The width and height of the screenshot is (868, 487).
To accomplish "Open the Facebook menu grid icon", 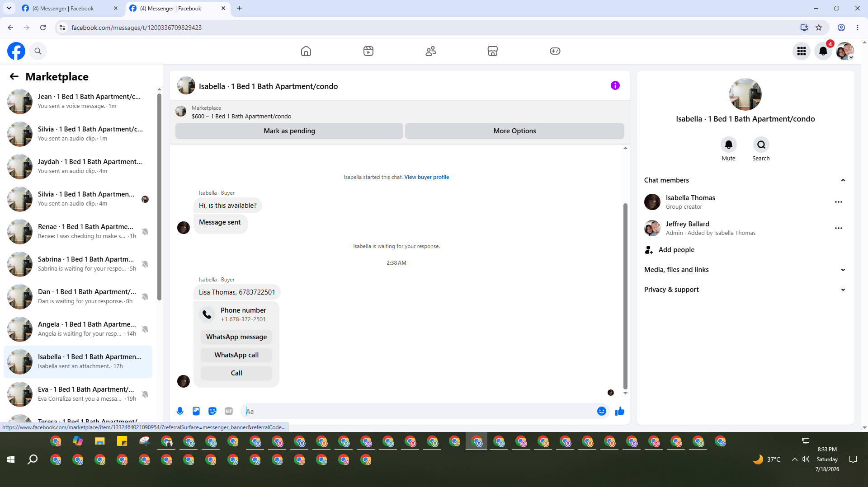I will pos(802,51).
